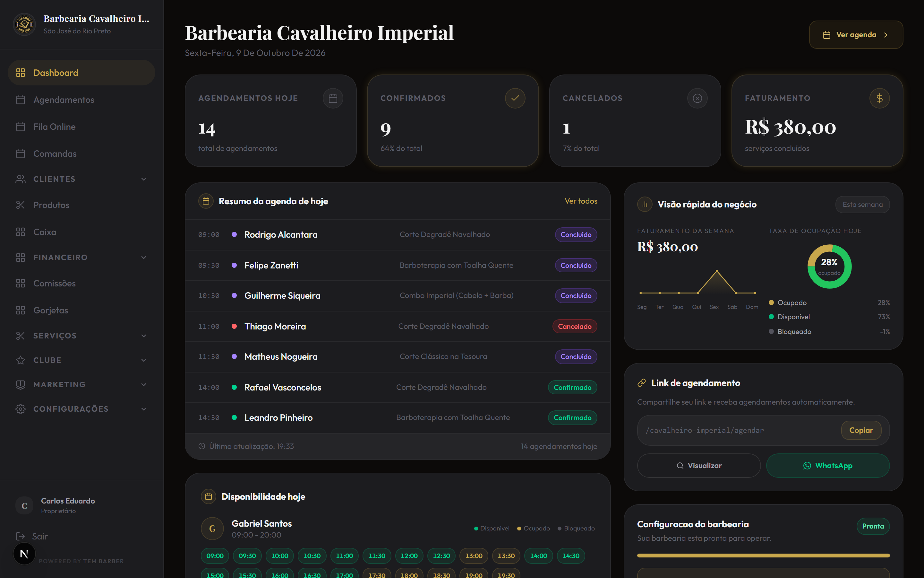Expand the Serviços section chevron
Viewport: 924px width, 578px height.
click(143, 336)
